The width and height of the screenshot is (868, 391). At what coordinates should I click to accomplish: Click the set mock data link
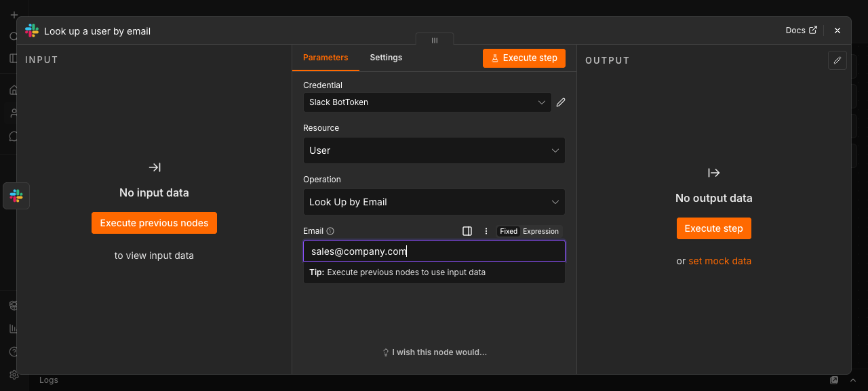(719, 261)
